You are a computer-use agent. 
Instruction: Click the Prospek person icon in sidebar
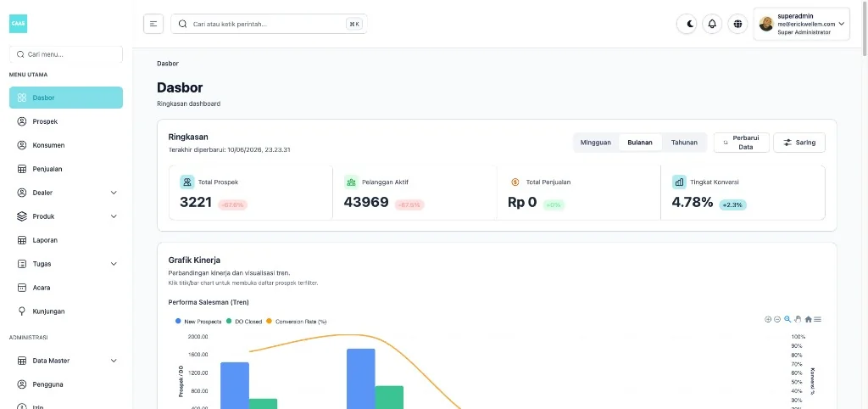click(22, 121)
